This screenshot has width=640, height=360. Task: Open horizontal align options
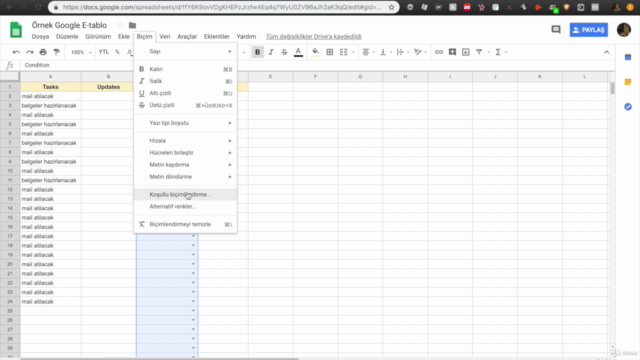click(366, 52)
